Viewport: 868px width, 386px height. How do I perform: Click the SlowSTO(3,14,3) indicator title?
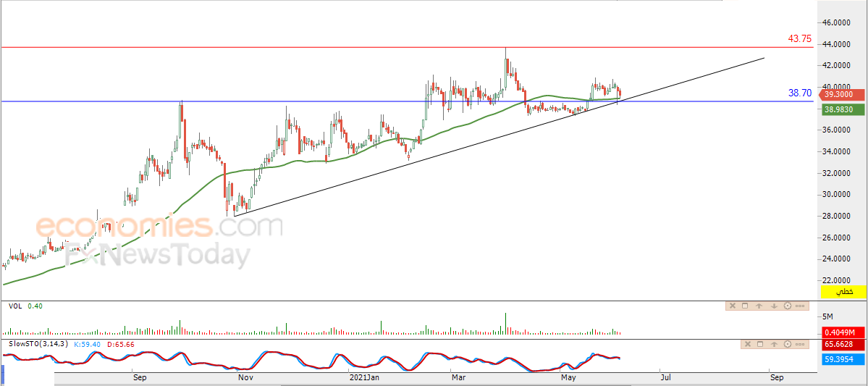tap(37, 344)
